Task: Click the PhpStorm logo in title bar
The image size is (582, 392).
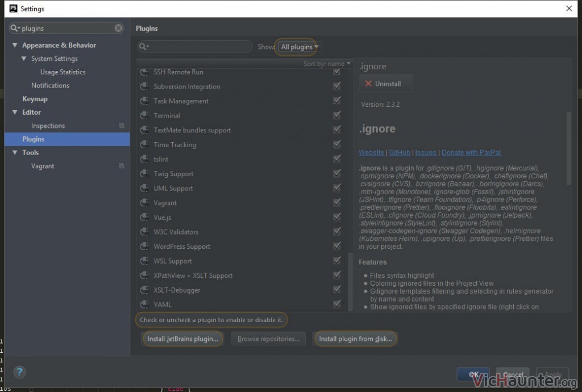Action: click(x=14, y=8)
